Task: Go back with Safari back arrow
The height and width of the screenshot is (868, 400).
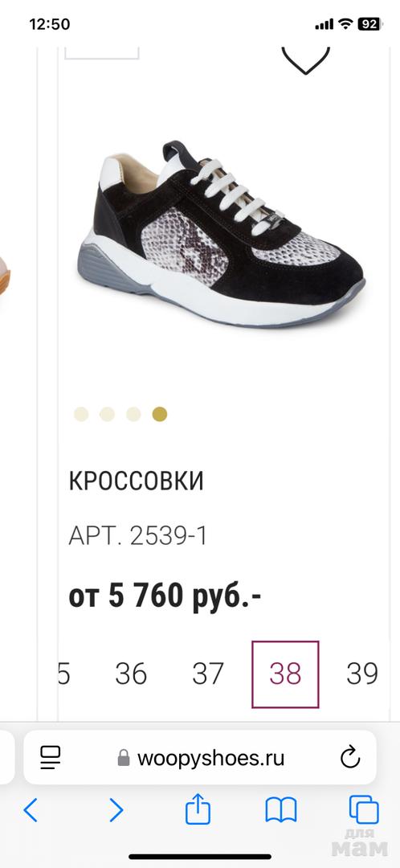Action: click(x=31, y=810)
